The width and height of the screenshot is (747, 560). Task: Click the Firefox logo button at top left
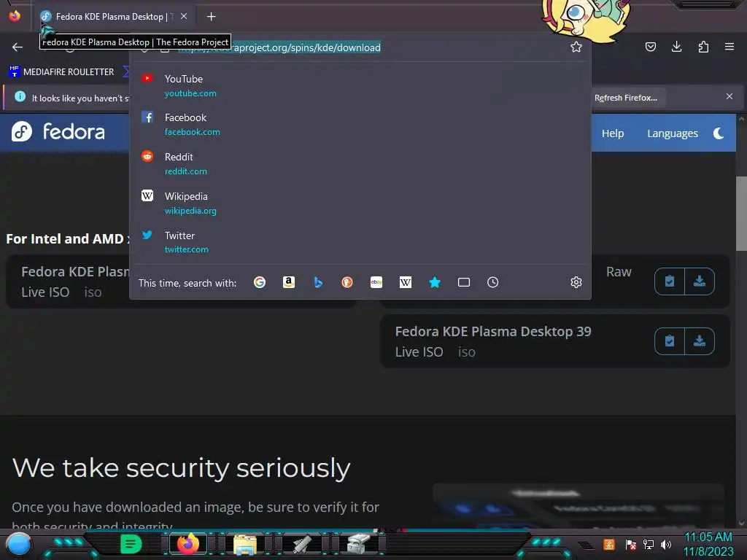[x=15, y=16]
